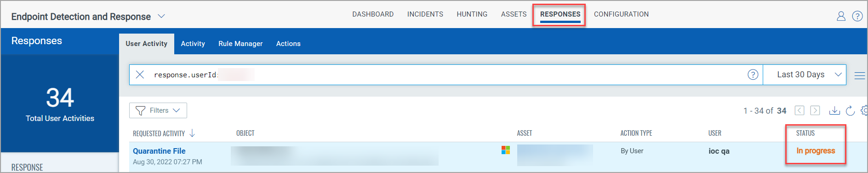Go to next results page arrow
This screenshot has width=868, height=173.
(815, 110)
